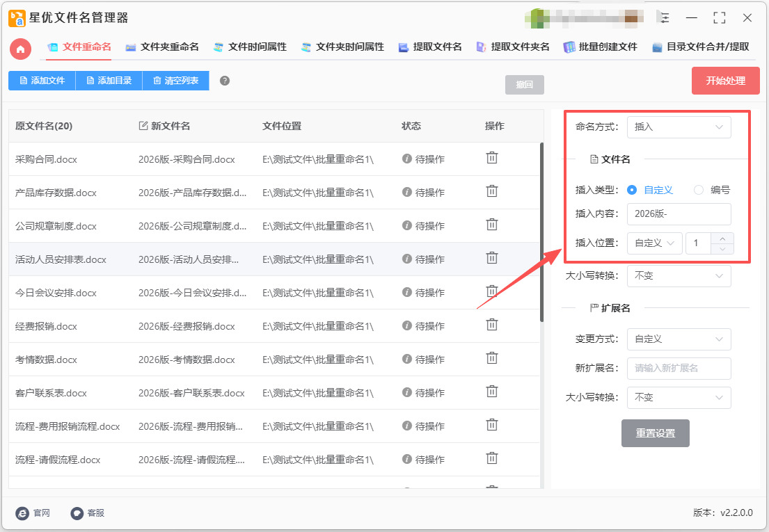Open the extension 大小写转换 dropdown
The width and height of the screenshot is (769, 532).
(x=679, y=397)
